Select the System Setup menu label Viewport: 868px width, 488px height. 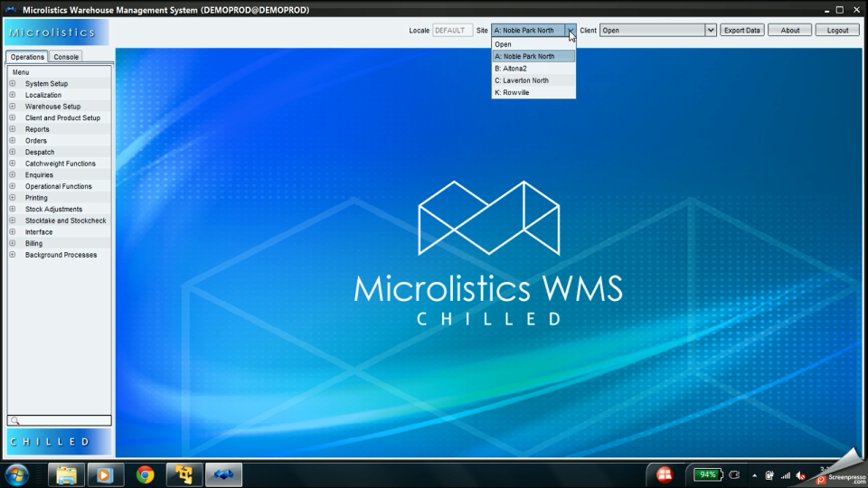click(46, 83)
